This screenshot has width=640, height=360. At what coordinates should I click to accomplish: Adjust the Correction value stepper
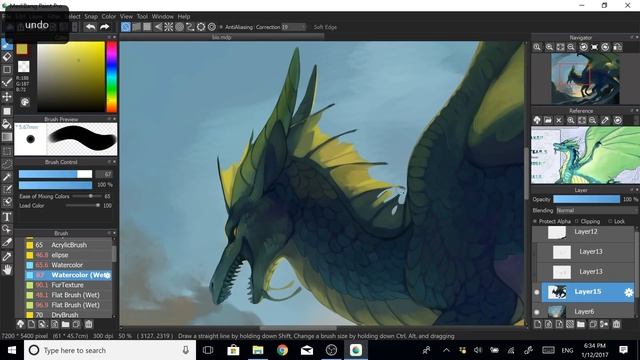(293, 27)
